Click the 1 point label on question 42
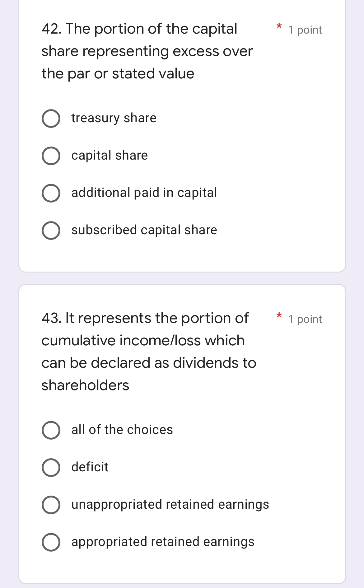364x588 pixels. pyautogui.click(x=305, y=30)
